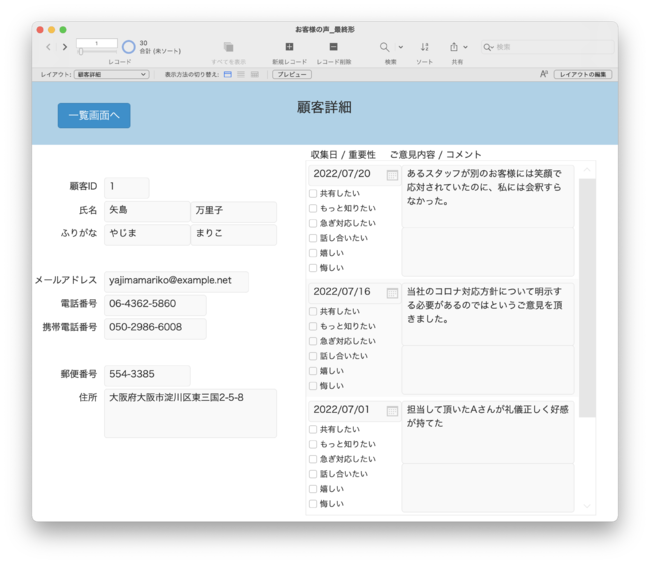Open calendar picker for 2022/07/16

tap(392, 293)
